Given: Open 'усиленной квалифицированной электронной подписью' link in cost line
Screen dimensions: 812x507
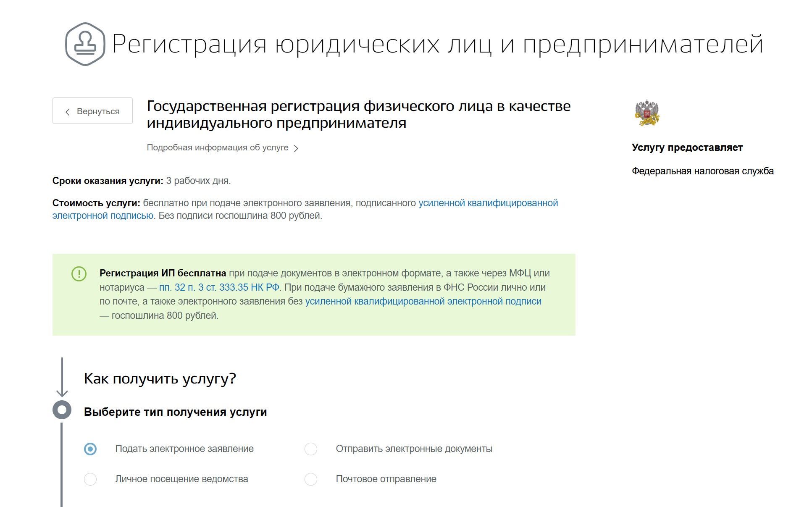Looking at the screenshot, I should [488, 203].
